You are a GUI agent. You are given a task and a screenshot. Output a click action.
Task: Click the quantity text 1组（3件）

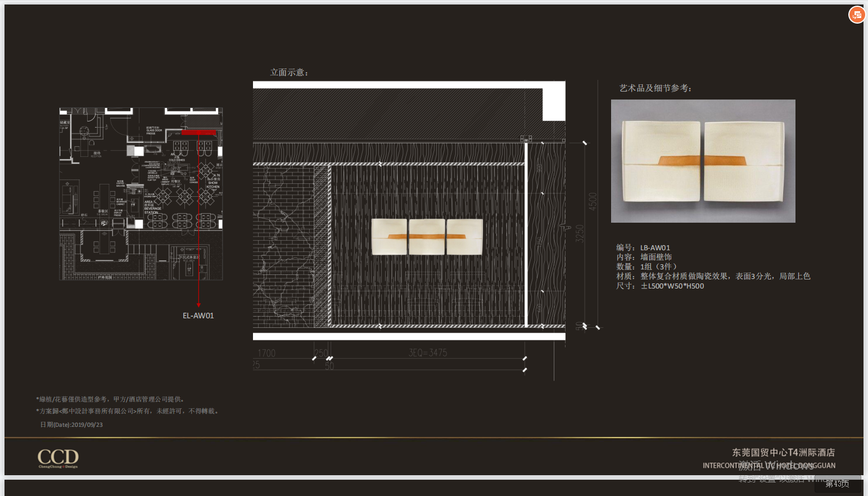pyautogui.click(x=658, y=267)
